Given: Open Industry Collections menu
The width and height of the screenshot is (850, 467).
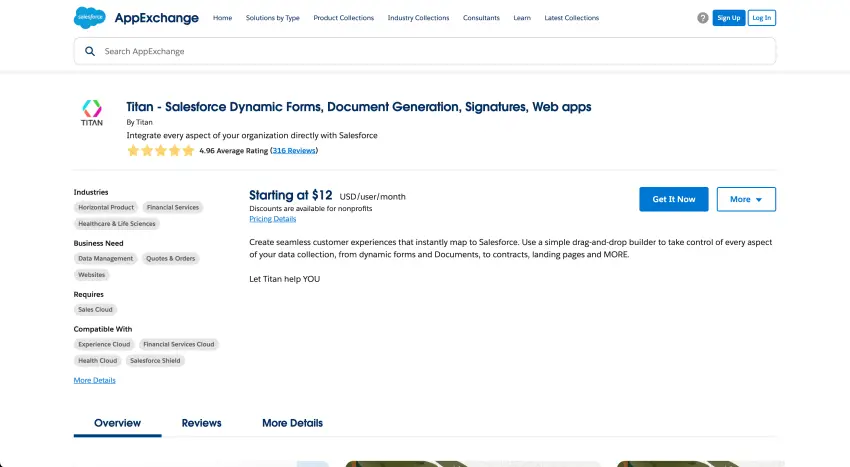Looking at the screenshot, I should tap(418, 18).
